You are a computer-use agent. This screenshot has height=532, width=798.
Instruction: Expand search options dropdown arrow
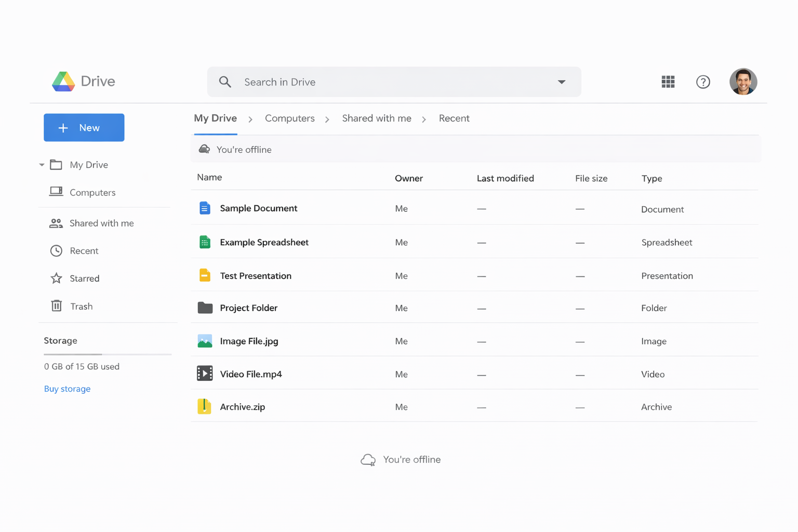click(x=561, y=82)
